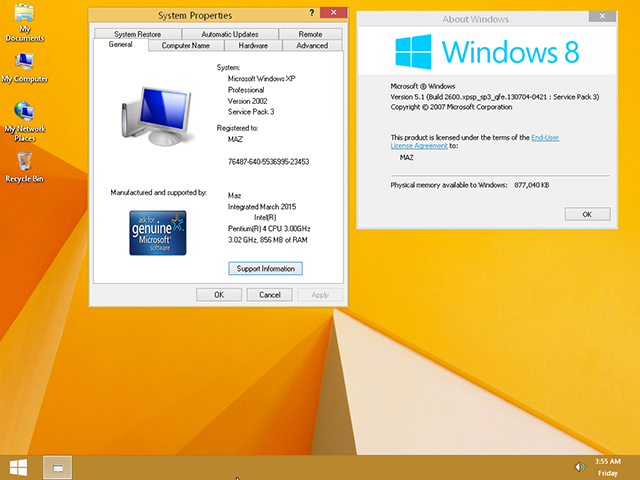The height and width of the screenshot is (480, 640).
Task: Click the computer monitor image in System Properties
Action: (x=157, y=116)
